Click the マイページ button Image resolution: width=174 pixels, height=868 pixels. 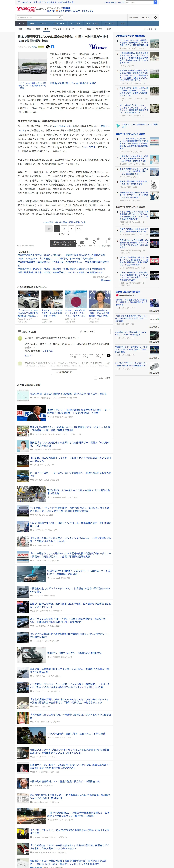click(x=133, y=18)
